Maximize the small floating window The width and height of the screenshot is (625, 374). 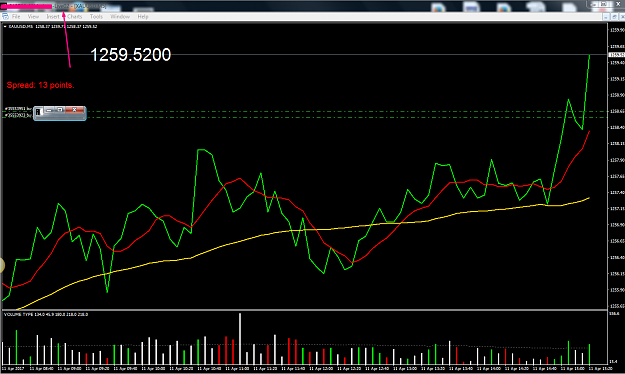(59, 110)
